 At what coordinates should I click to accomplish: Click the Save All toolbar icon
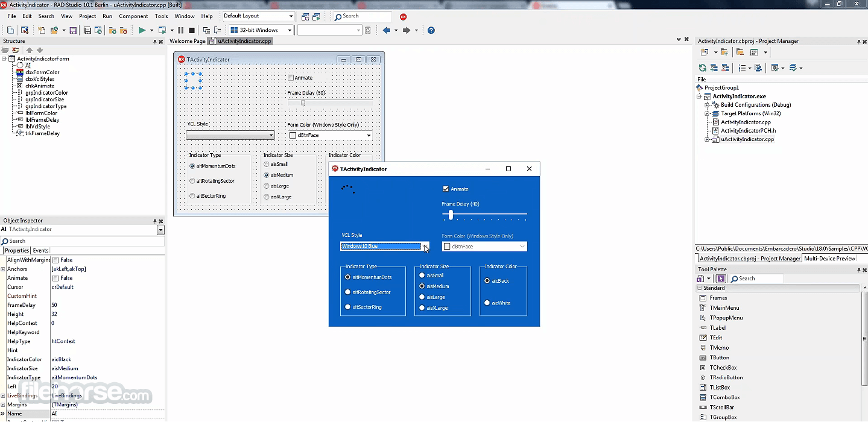(x=87, y=30)
